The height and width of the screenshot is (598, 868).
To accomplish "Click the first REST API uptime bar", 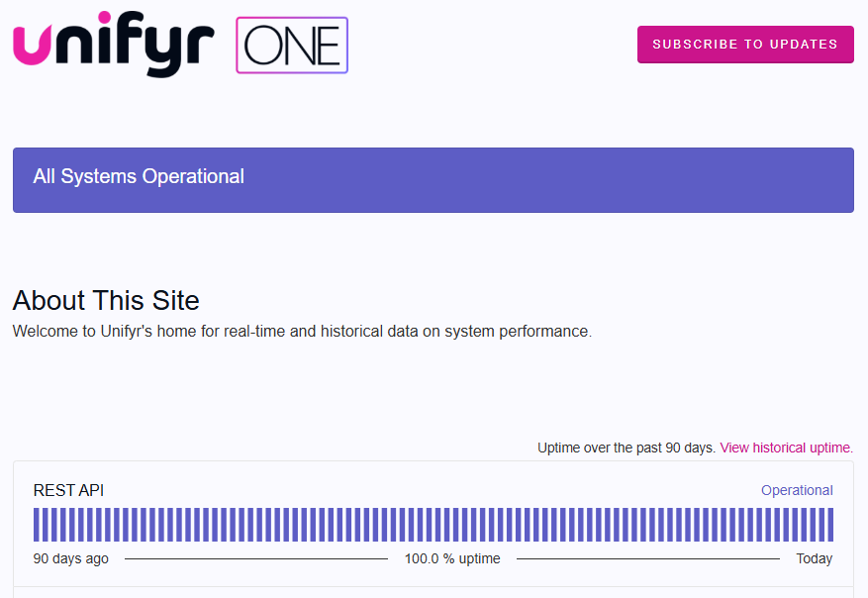I will click(x=36, y=525).
